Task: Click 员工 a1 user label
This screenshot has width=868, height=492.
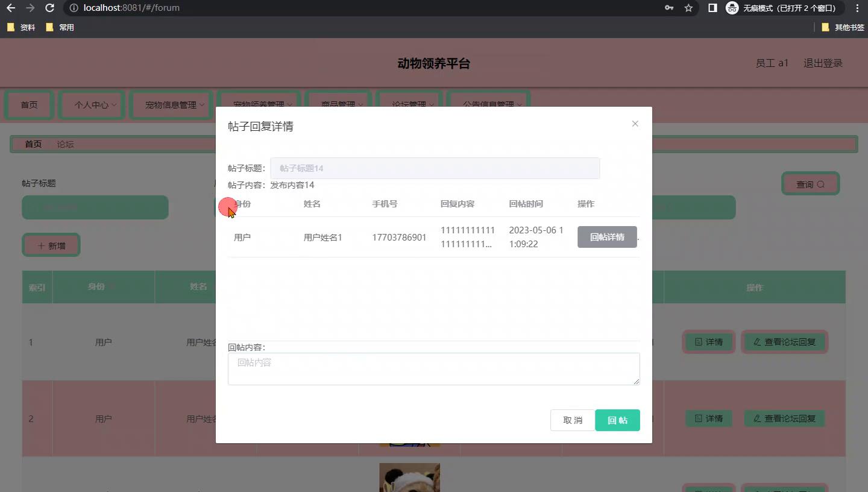Action: 772,63
